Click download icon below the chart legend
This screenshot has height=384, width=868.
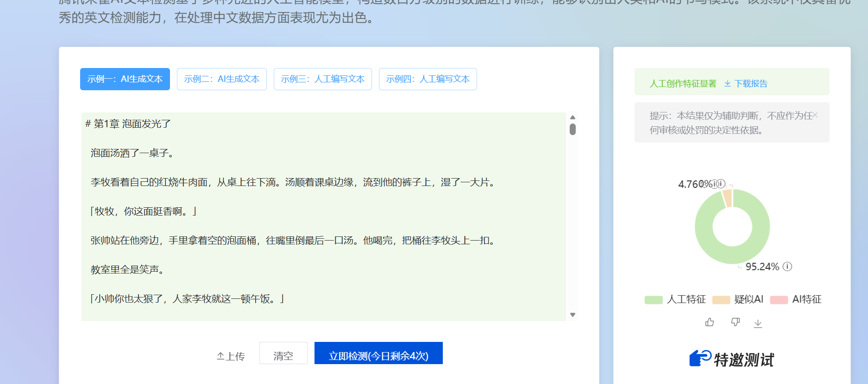tap(758, 323)
